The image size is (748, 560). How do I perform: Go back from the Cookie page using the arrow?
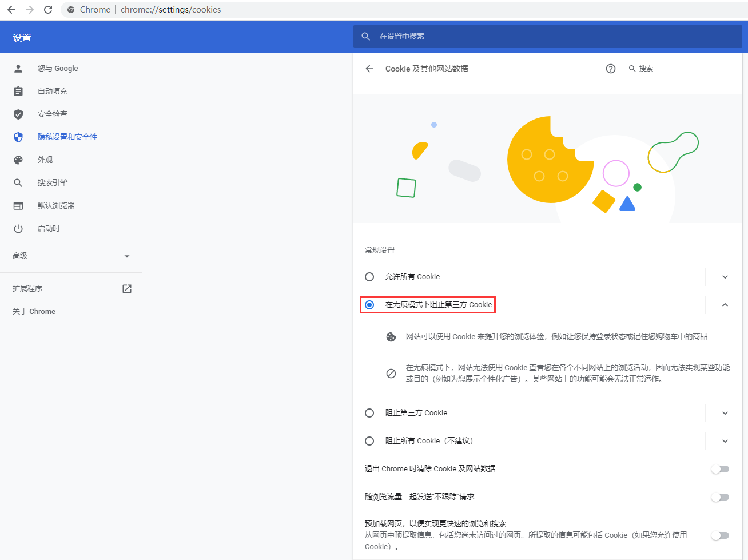tap(369, 69)
